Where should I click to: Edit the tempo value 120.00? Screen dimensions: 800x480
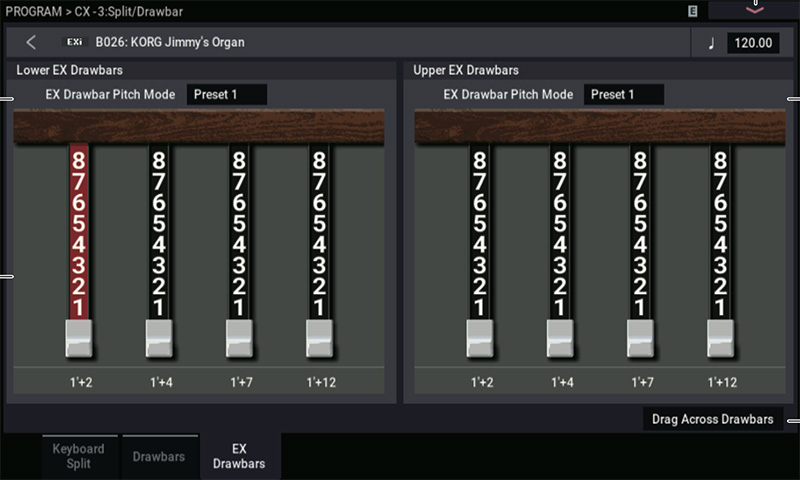753,43
